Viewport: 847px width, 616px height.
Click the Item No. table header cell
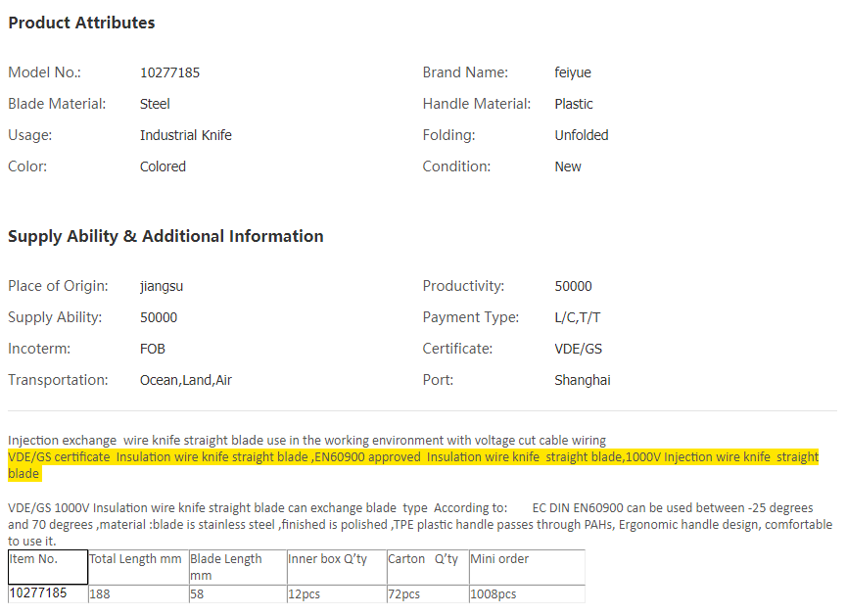point(34,559)
